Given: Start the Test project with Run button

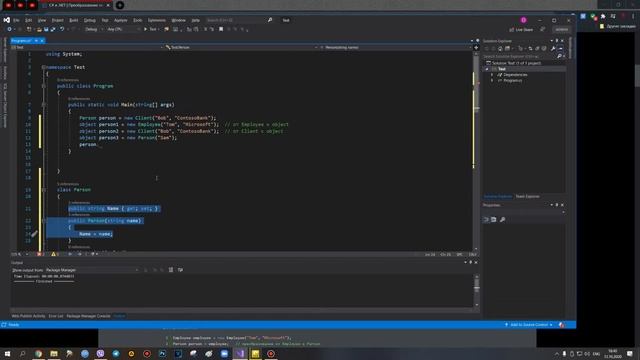Looking at the screenshot, I should (x=151, y=29).
